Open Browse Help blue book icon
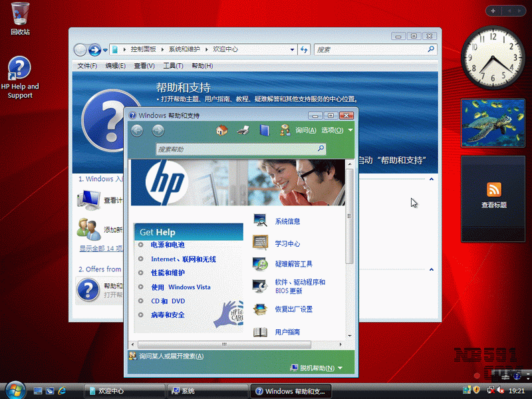This screenshot has height=399, width=532. (264, 130)
